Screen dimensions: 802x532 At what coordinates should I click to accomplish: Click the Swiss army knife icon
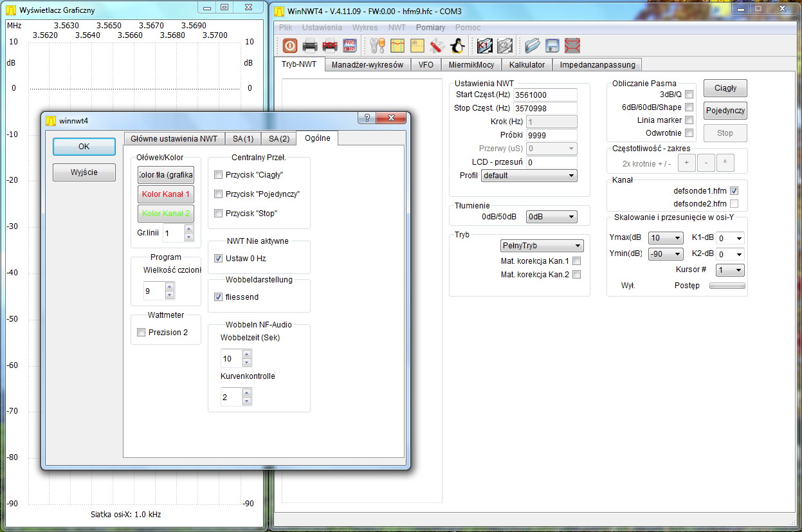(x=437, y=46)
